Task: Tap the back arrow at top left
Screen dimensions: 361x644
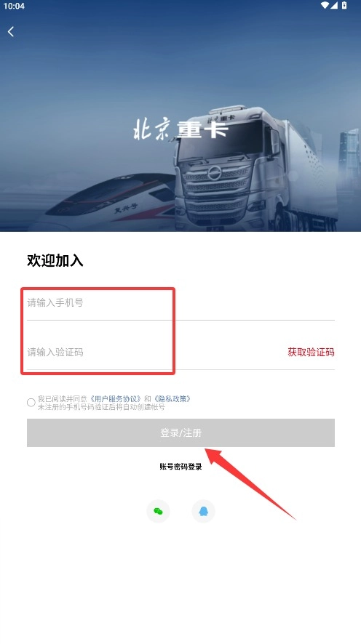Action: pos(11,32)
